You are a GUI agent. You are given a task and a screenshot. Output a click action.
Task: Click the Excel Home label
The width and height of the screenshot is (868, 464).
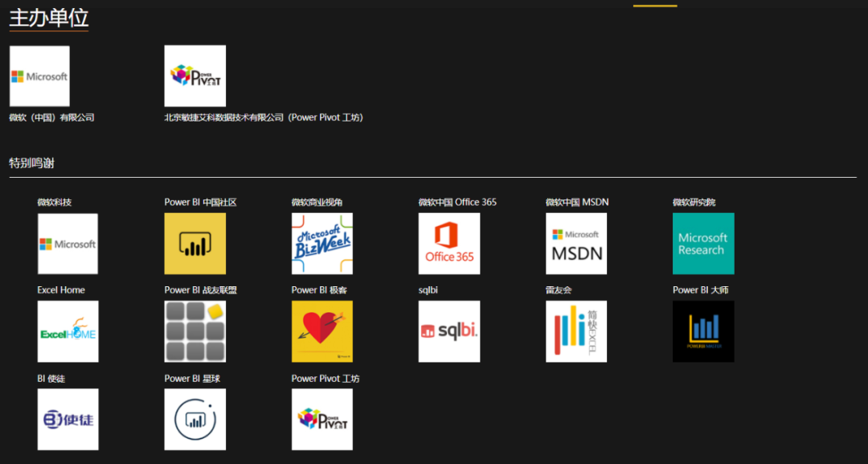click(61, 290)
